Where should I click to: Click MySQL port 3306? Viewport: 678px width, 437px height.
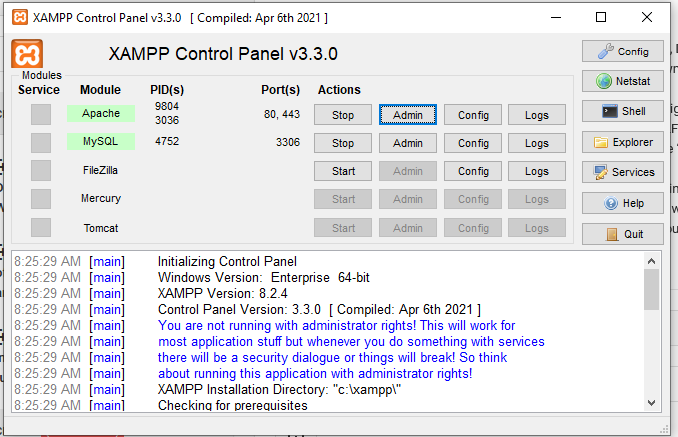[x=288, y=142]
